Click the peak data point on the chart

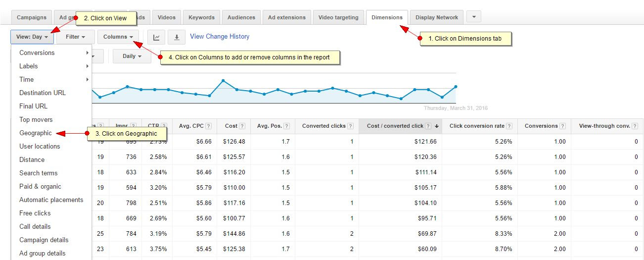pos(223,80)
